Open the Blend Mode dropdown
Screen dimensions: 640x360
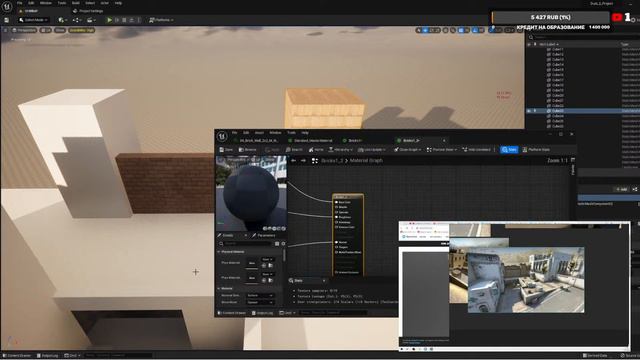tap(260, 302)
